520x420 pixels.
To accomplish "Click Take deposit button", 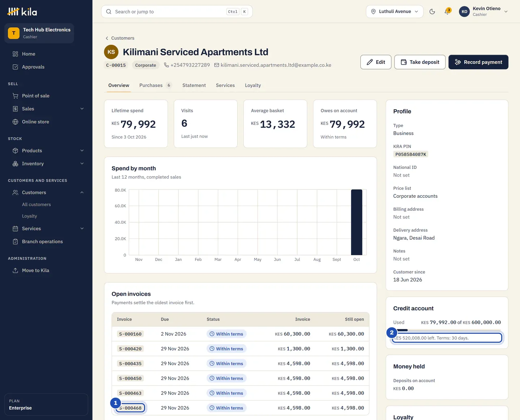I will tap(420, 62).
